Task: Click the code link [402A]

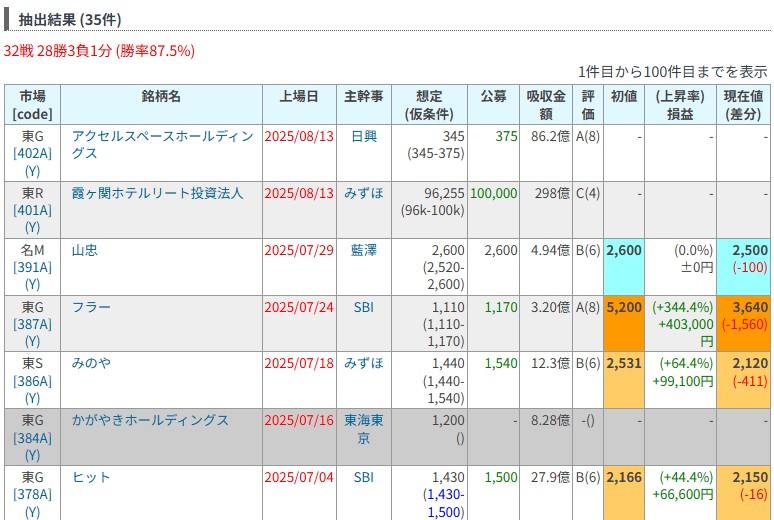Action: coord(32,154)
